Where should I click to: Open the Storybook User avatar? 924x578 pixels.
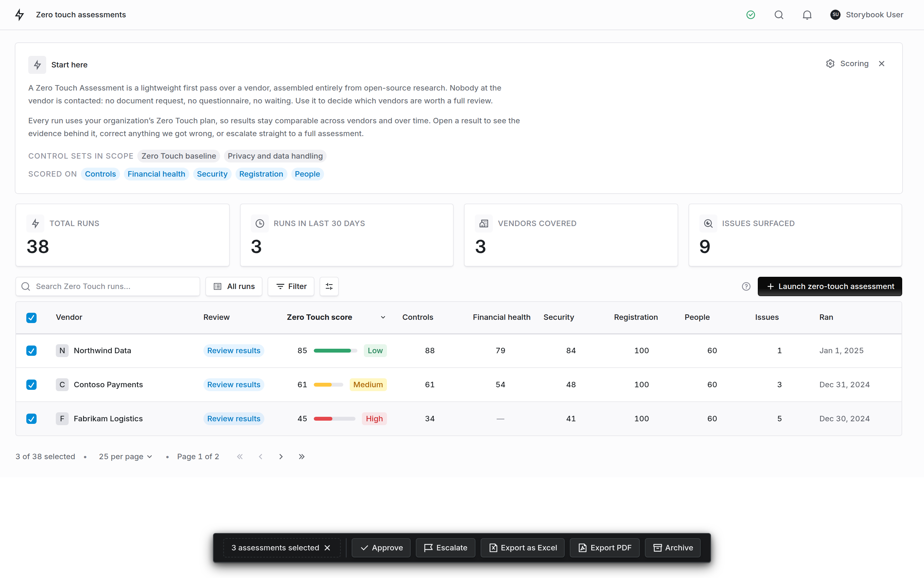tap(835, 14)
